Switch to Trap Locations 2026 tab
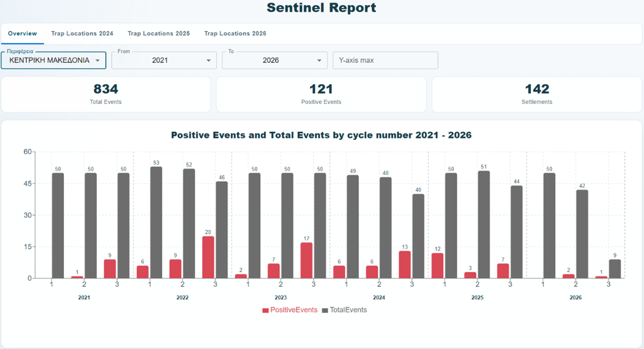This screenshot has width=644, height=349. click(x=235, y=33)
